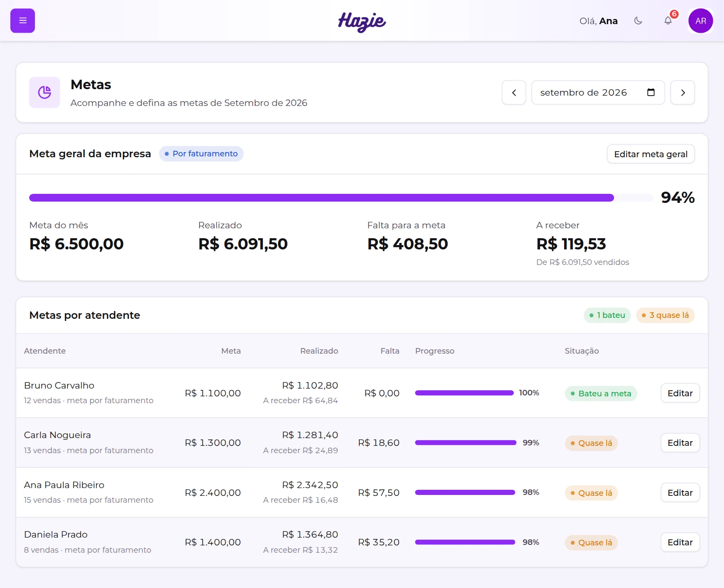
Task: Select the Situação column header
Action: [582, 351]
